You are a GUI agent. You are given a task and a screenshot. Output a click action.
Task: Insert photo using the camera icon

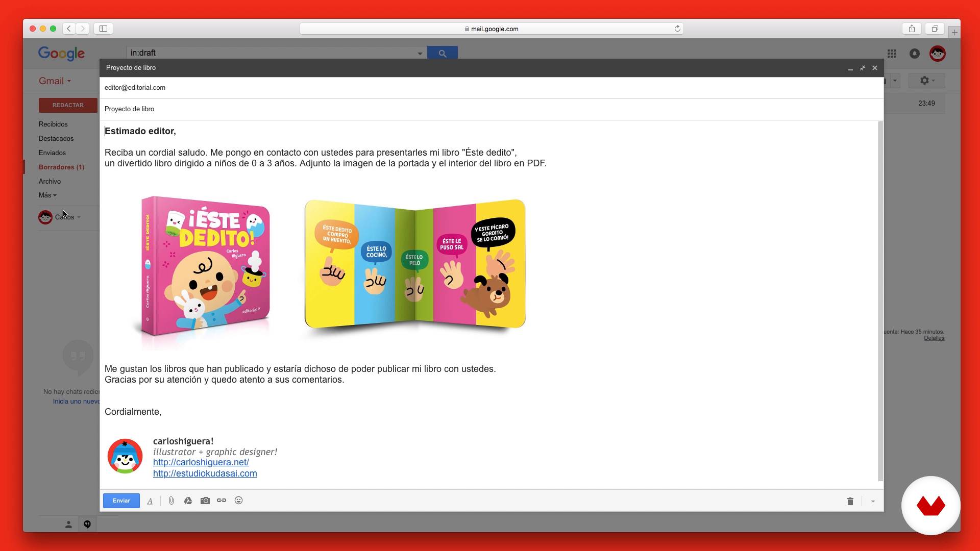[205, 501]
